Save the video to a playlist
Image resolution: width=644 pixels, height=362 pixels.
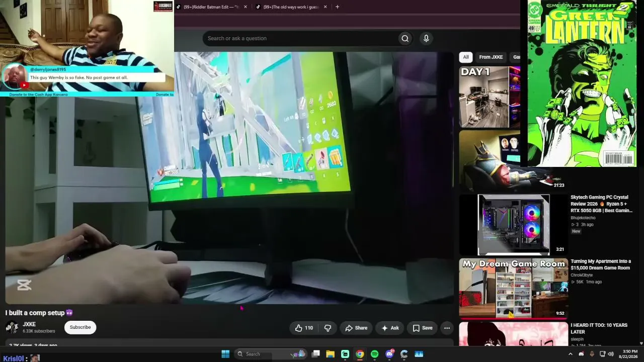pyautogui.click(x=423, y=328)
